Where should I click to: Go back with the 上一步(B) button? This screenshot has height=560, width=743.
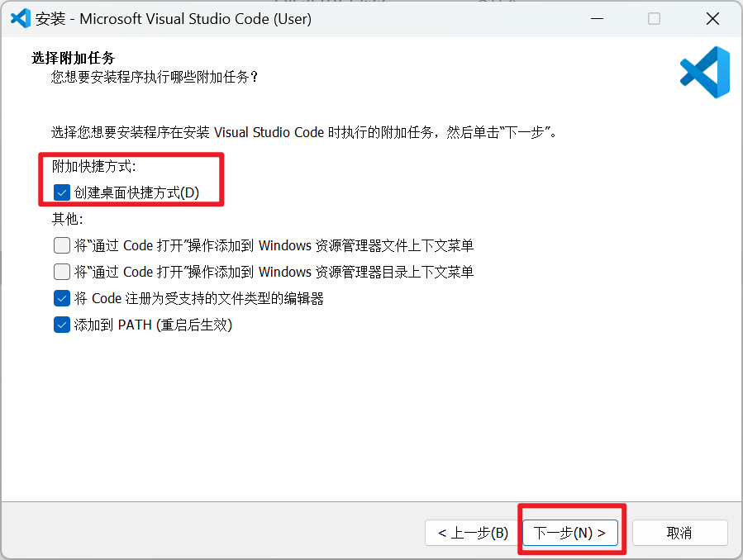(x=473, y=533)
